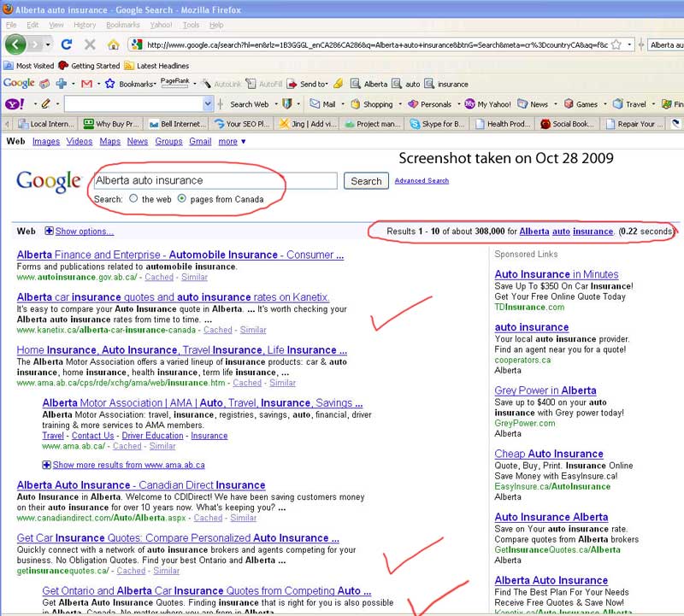Click 'Driver Education' sitelink
The width and height of the screenshot is (684, 616).
[153, 436]
